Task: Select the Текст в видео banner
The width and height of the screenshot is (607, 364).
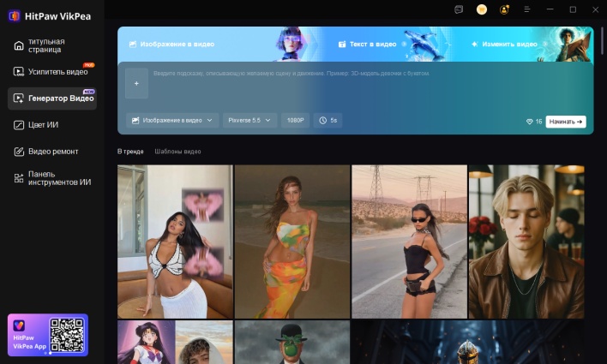Action: 367,44
